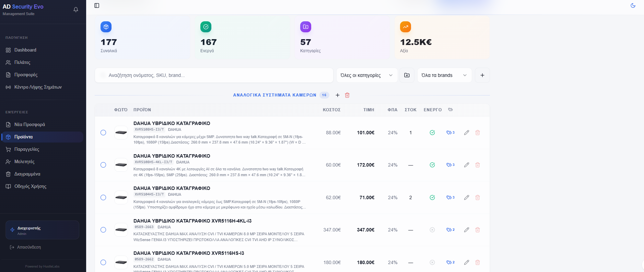Screen dimensions: 644x272
Task: Delete the XVR5108HS-4KL-I3/T product
Action: coord(478,165)
